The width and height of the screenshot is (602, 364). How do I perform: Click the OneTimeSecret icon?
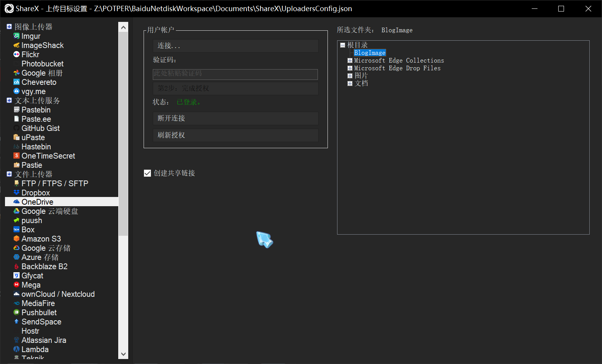coord(17,156)
